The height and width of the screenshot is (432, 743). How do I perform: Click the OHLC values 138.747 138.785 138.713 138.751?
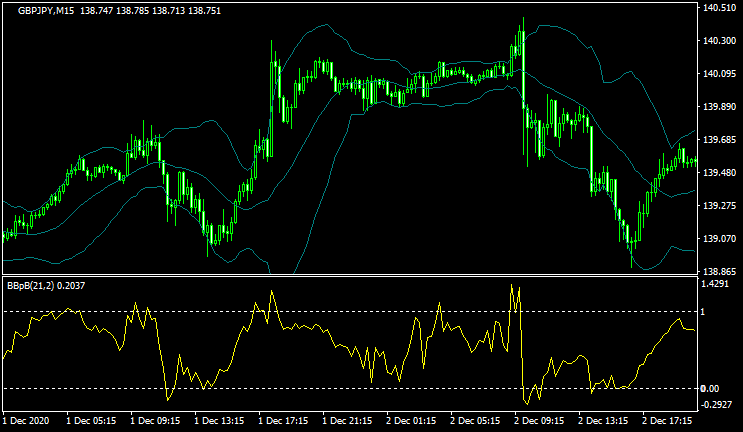click(151, 10)
